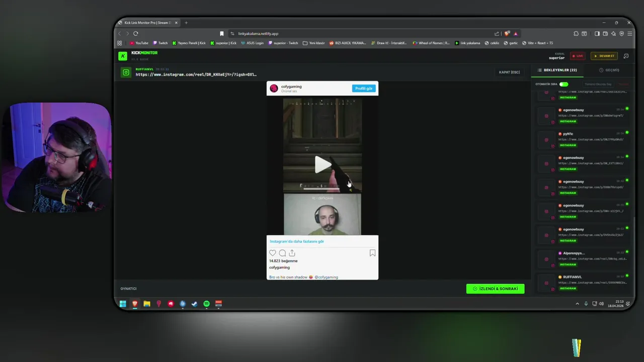Click the İzlendi & Sonraki button
The image size is (644, 362).
495,289
